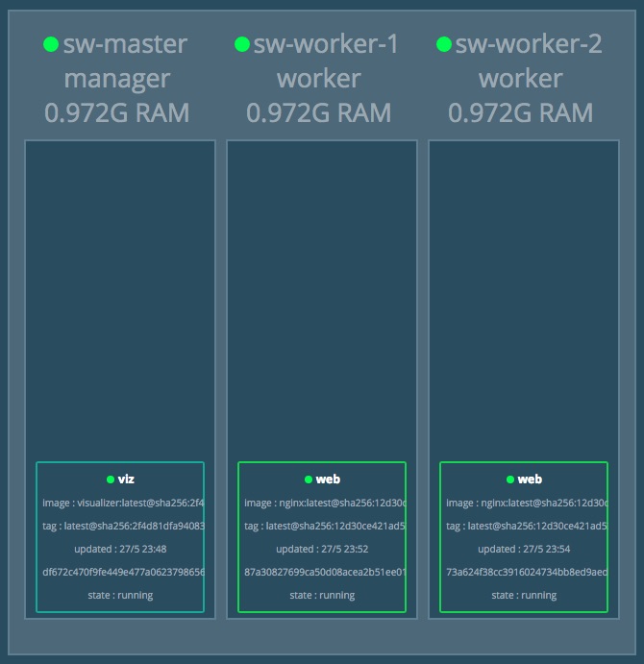Open the web container name on sw-worker-1
This screenshot has height=664, width=644.
[x=328, y=480]
